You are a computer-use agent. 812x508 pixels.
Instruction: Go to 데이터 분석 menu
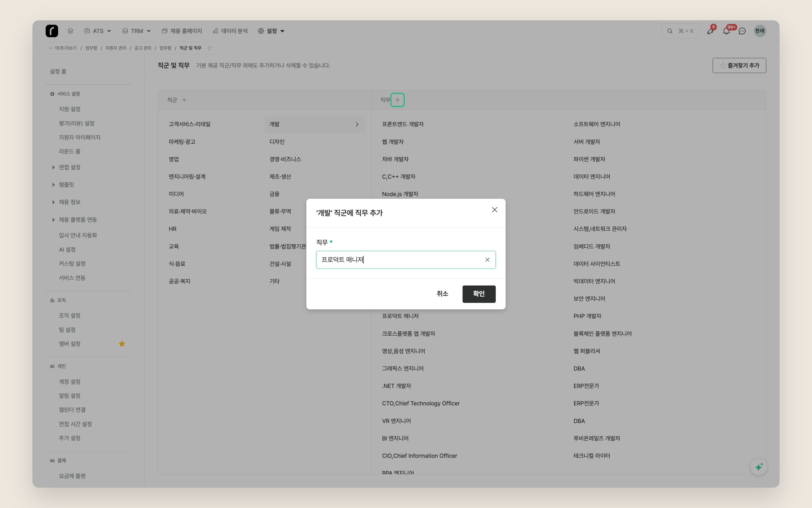(x=230, y=31)
